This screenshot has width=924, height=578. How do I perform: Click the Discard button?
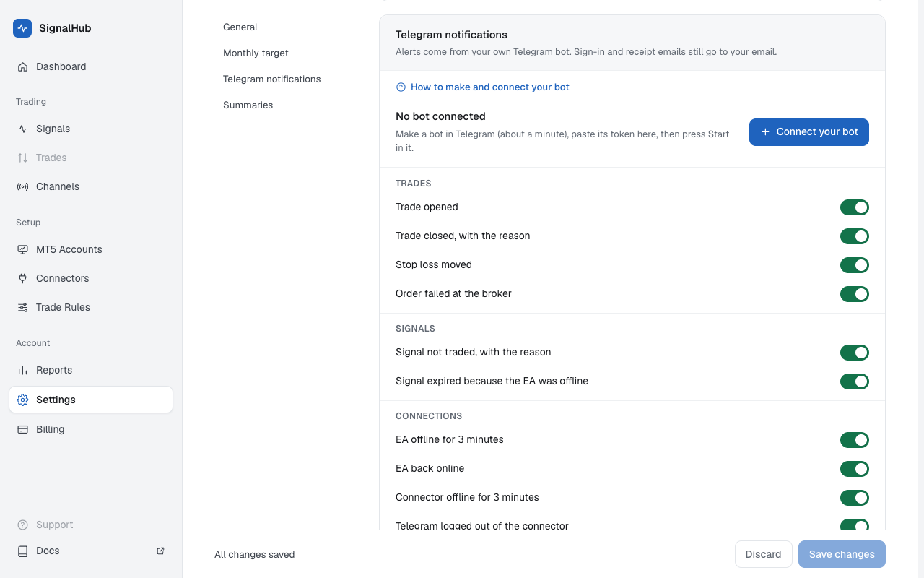(x=764, y=554)
